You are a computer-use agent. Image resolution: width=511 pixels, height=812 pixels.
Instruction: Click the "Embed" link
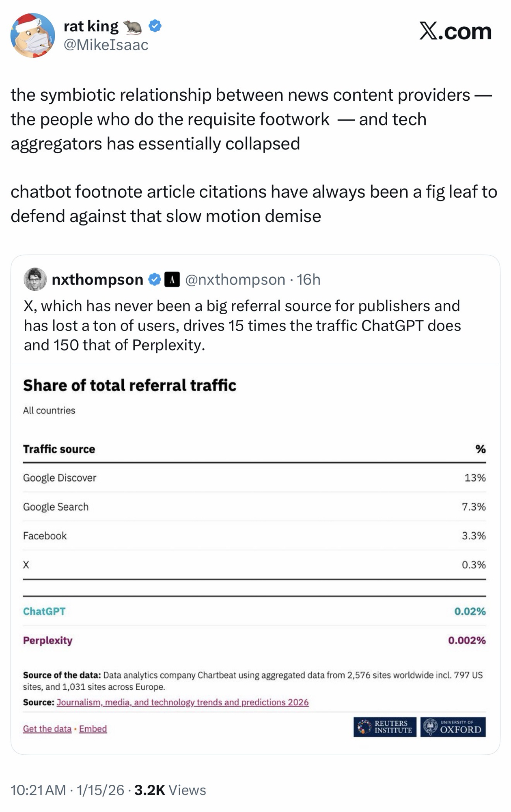93,729
